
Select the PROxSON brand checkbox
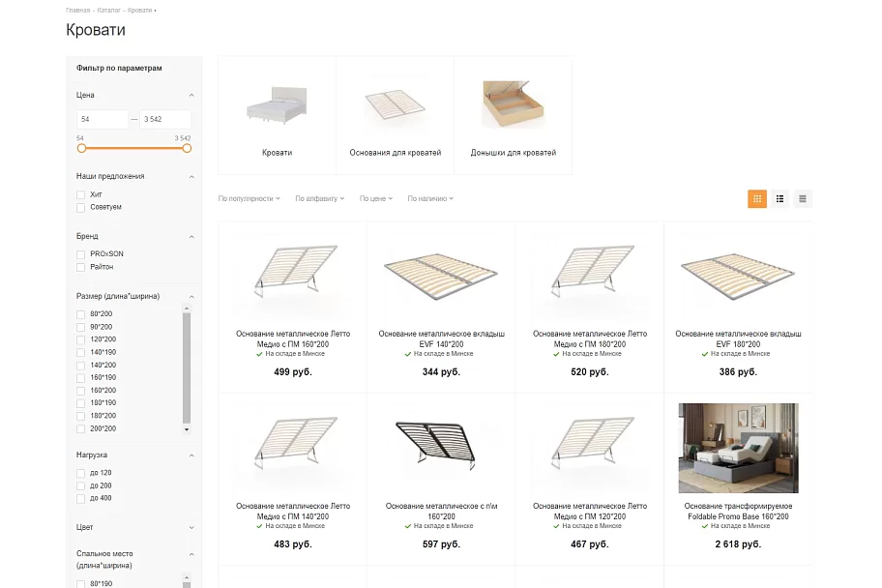coord(80,254)
